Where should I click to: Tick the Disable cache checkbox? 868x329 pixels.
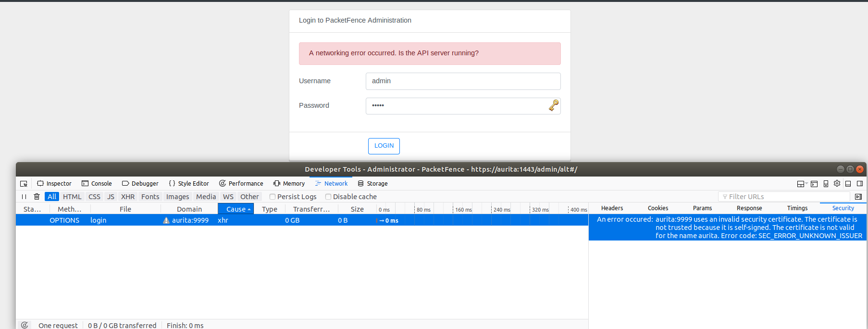coord(328,197)
